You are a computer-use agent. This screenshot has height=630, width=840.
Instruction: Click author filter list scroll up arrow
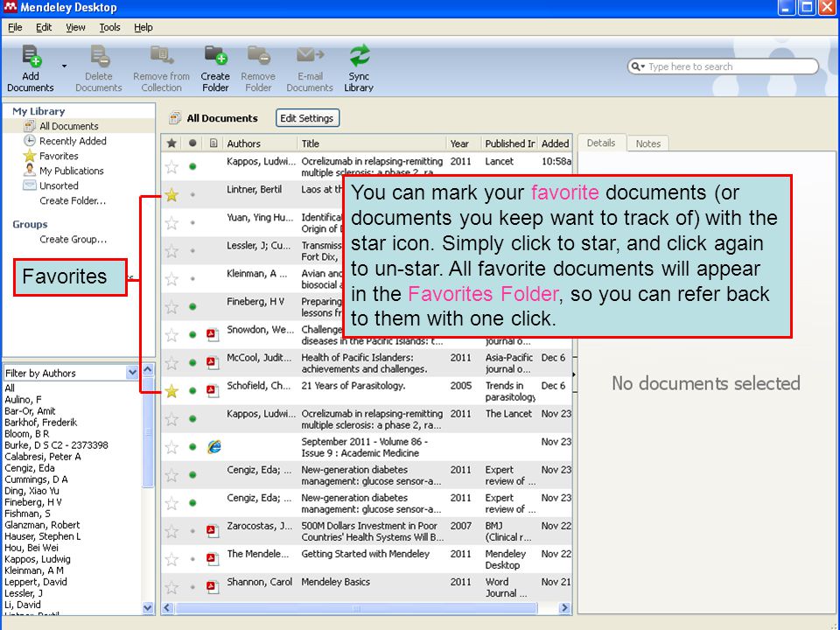(x=148, y=370)
